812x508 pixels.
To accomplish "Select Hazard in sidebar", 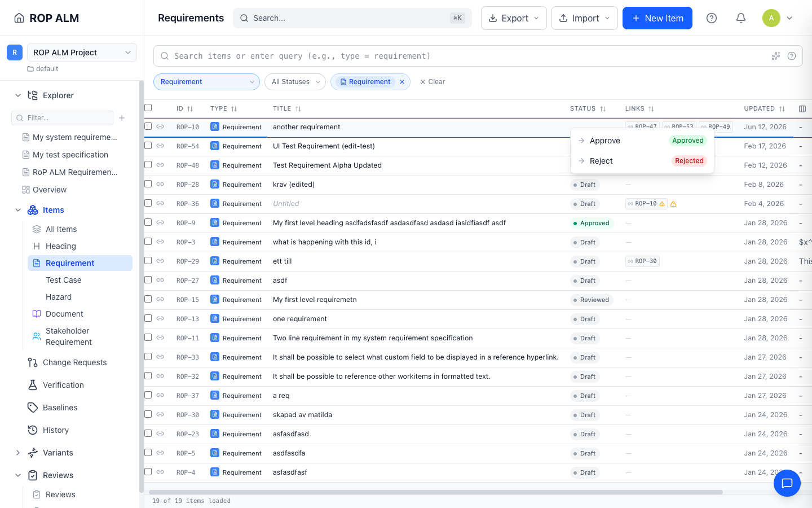I will click(59, 297).
